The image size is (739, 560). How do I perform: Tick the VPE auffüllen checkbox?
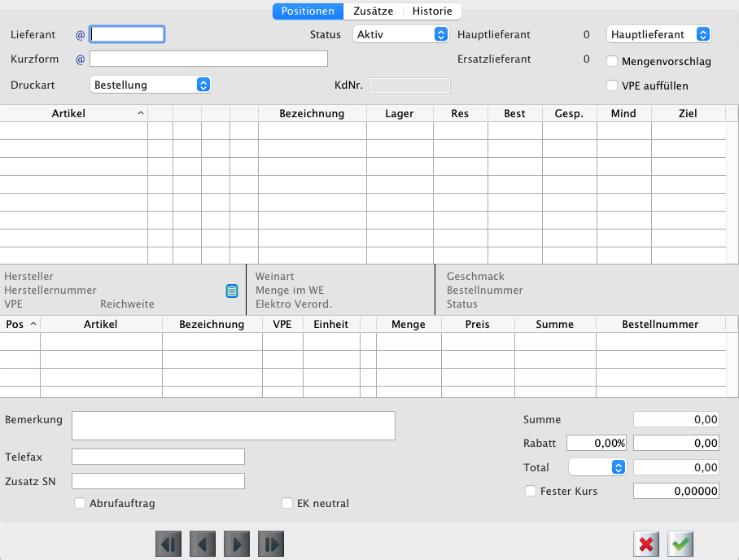pyautogui.click(x=613, y=85)
